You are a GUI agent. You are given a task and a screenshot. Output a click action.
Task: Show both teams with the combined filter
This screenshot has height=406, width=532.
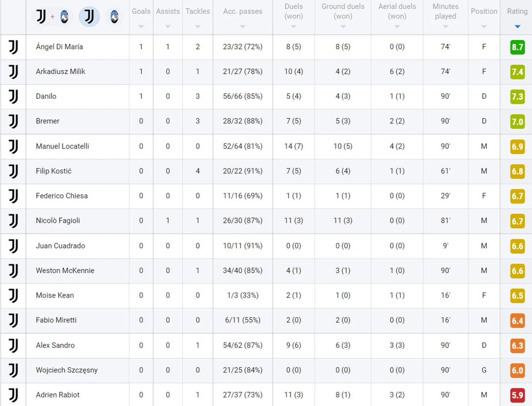coord(53,17)
